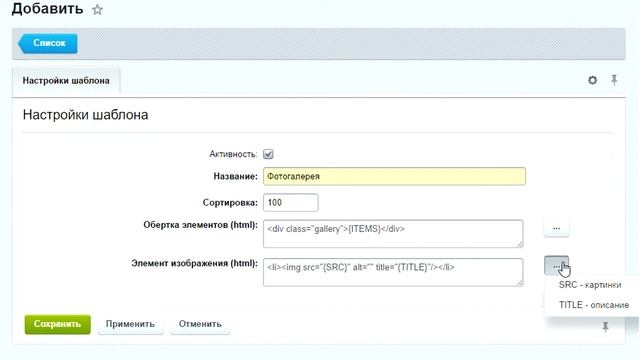Screen dimensions: 640x360
Task: Open the ellipsis menu next to Элемент изображения
Action: tap(556, 266)
